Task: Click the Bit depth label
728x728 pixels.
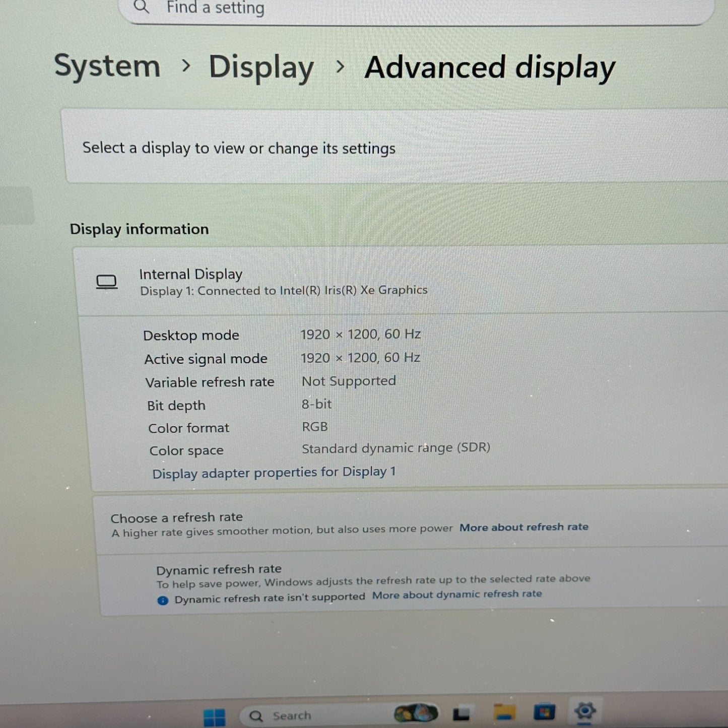Action: click(176, 406)
